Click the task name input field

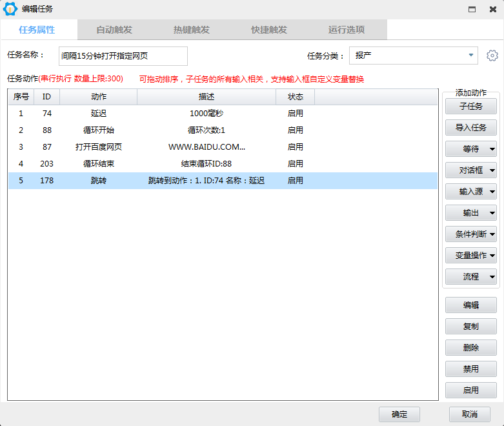pos(123,56)
